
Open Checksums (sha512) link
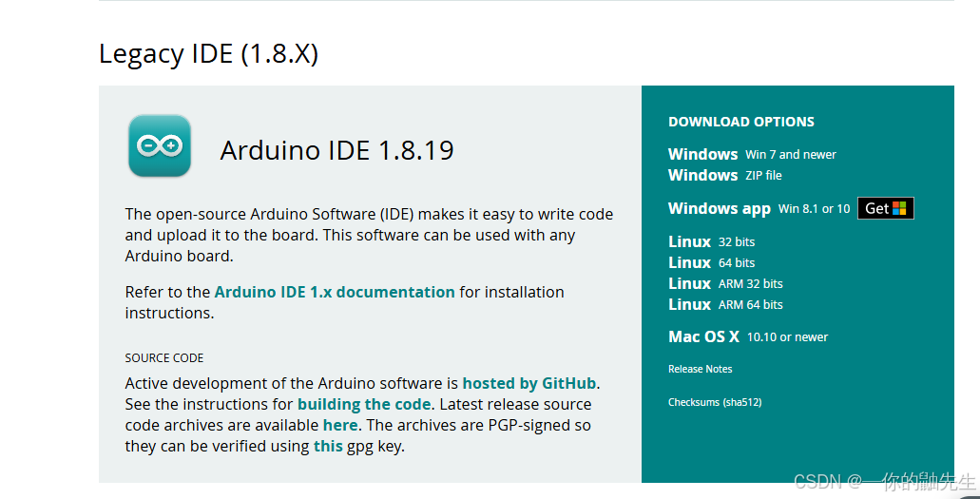click(x=715, y=402)
